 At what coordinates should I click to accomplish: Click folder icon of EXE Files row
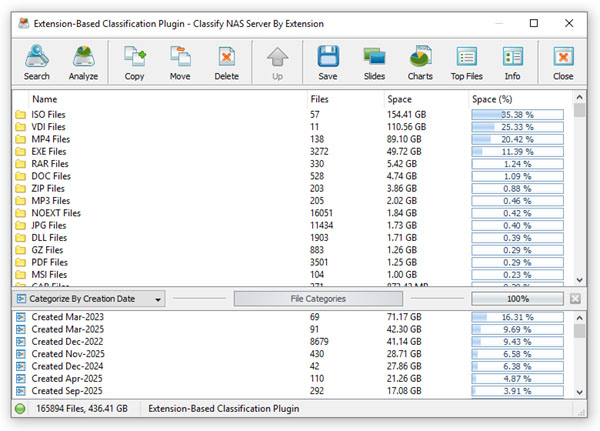coord(21,152)
